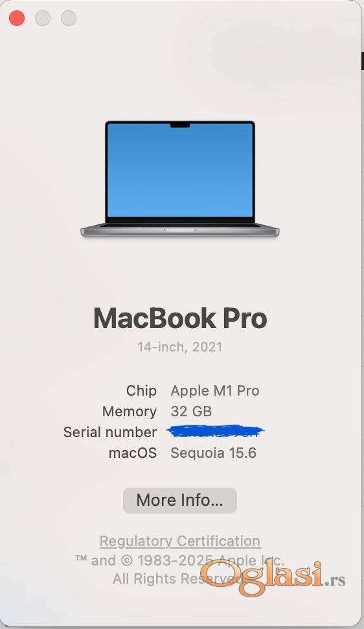Click the blue scribbled-out serial number

pyautogui.click(x=215, y=431)
